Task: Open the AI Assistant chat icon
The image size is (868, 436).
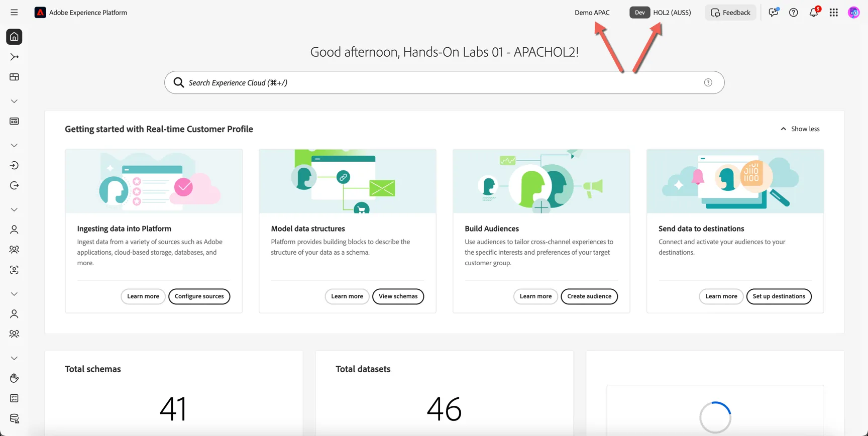Action: (x=773, y=13)
